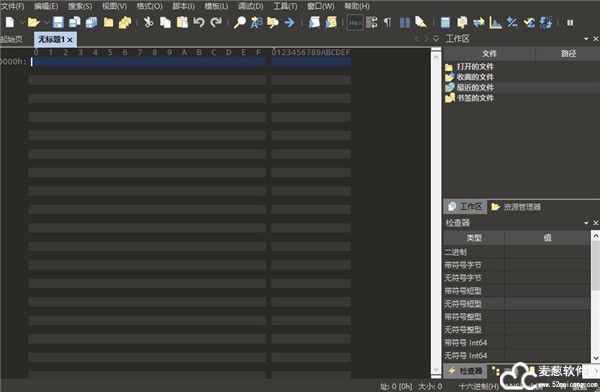Viewport: 600px width, 392px height.
Task: Open the Calculator tool icon
Action: click(x=445, y=23)
